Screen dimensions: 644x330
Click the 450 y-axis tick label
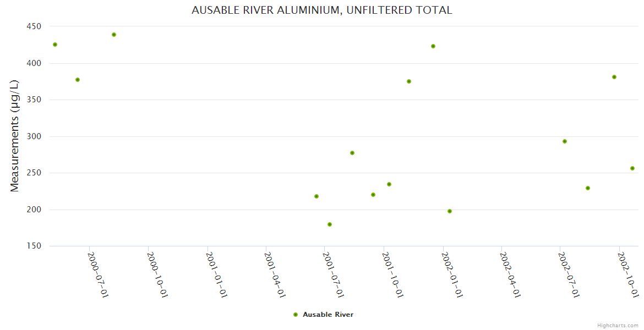tap(34, 26)
